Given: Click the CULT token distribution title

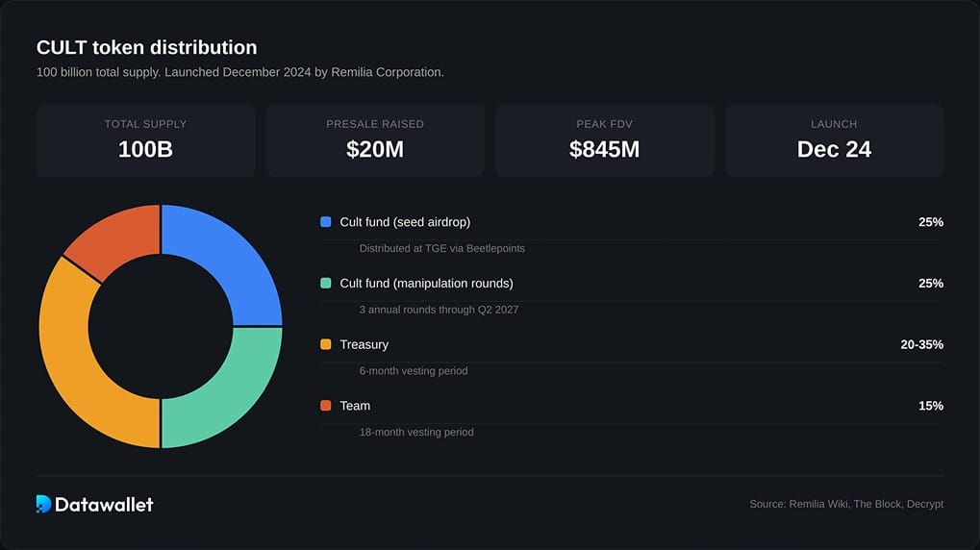Looking at the screenshot, I should (147, 47).
